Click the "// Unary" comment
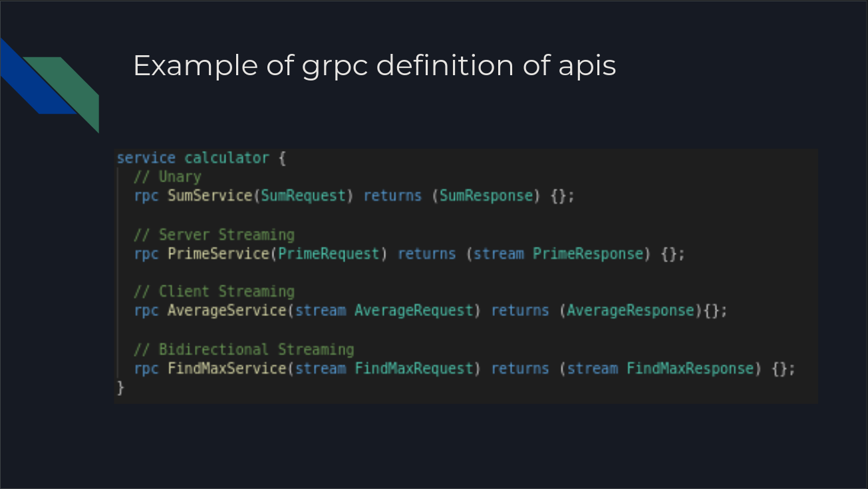868x489 pixels. (x=167, y=177)
